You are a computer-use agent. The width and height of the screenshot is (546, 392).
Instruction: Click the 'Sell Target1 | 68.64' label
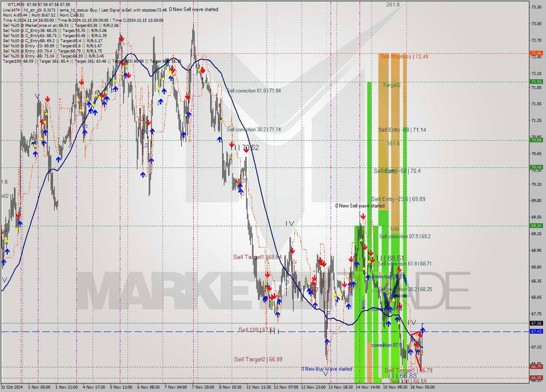pyautogui.click(x=257, y=257)
